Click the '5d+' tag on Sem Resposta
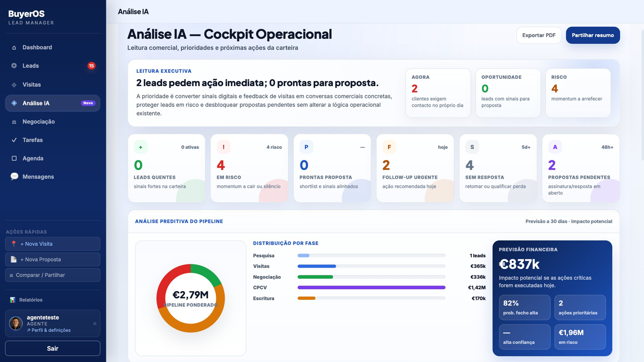The width and height of the screenshot is (644, 362). click(526, 147)
